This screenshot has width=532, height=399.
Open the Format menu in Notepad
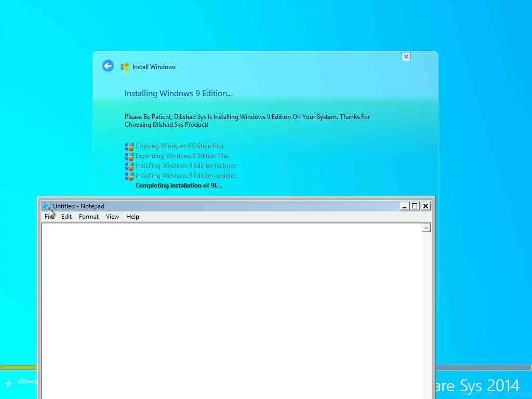pyautogui.click(x=89, y=217)
